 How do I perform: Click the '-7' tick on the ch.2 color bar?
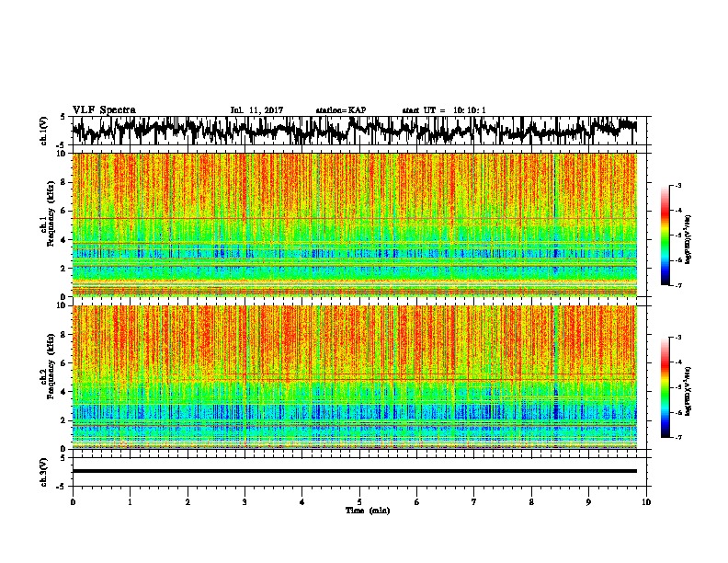click(677, 437)
